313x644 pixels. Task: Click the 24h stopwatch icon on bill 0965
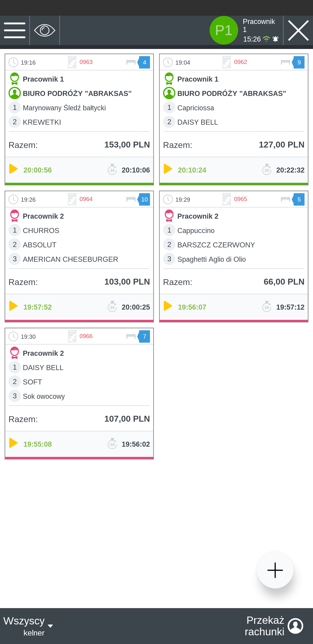267,306
